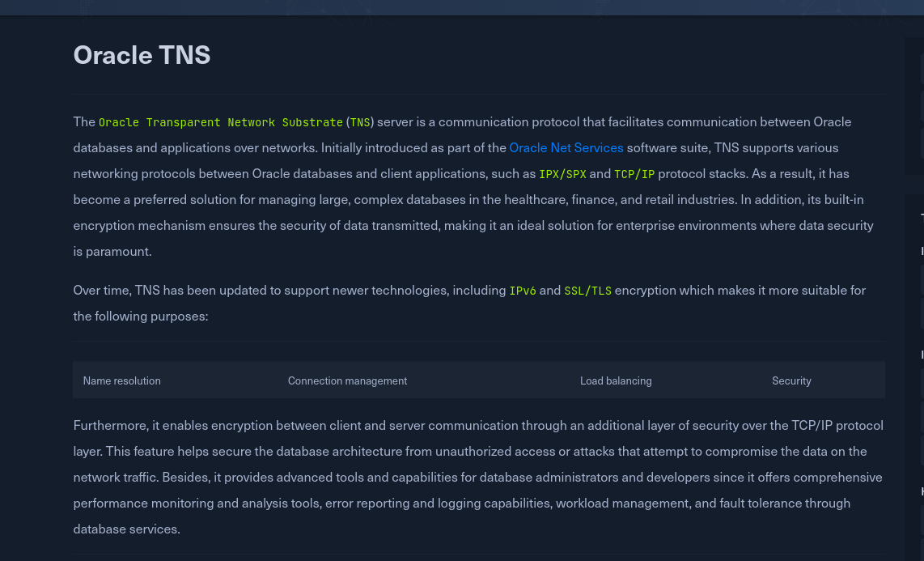
Task: Click the TCP/IP inline code term
Action: (x=634, y=174)
